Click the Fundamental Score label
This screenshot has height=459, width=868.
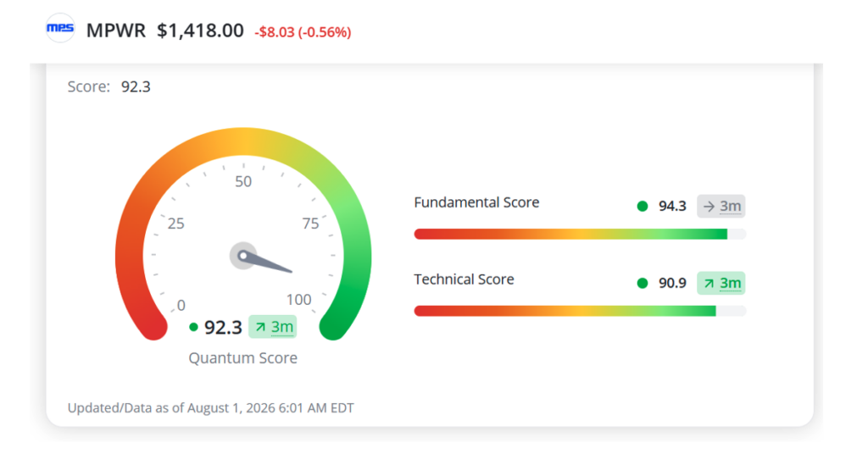pyautogui.click(x=476, y=202)
